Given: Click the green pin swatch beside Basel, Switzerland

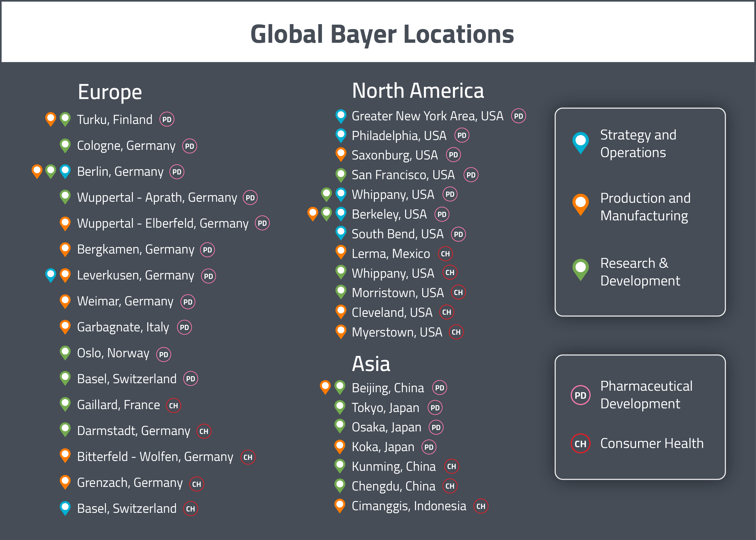Looking at the screenshot, I should click(65, 378).
